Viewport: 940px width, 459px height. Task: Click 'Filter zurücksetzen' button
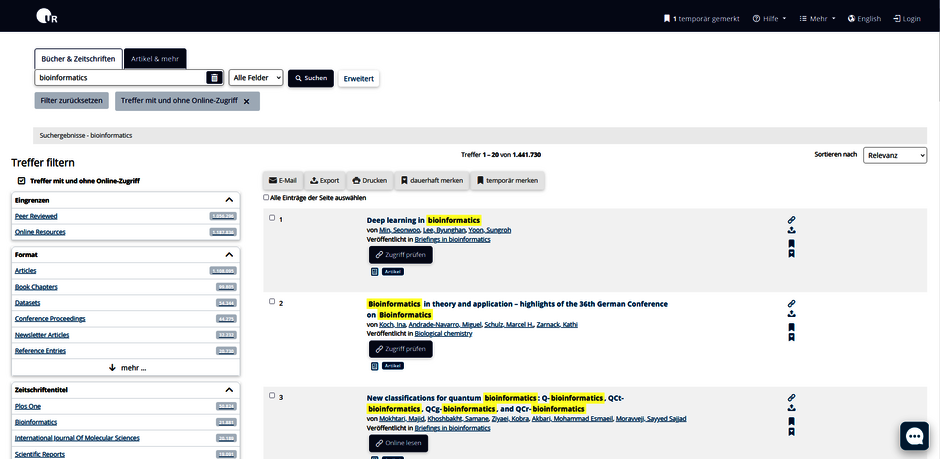pyautogui.click(x=71, y=101)
